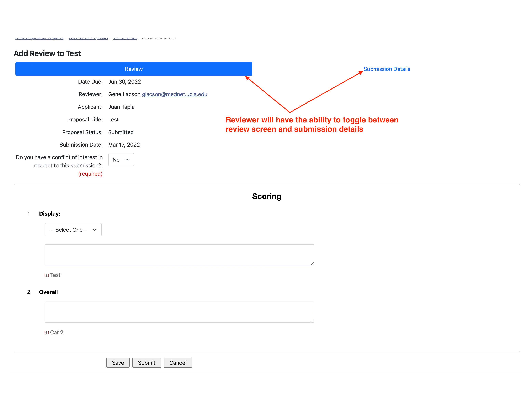Click the 'Display:' criterion label

pos(50,214)
